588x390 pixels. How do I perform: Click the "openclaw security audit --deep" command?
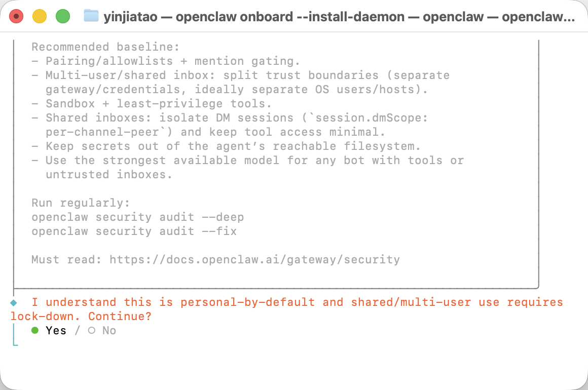pyautogui.click(x=137, y=217)
